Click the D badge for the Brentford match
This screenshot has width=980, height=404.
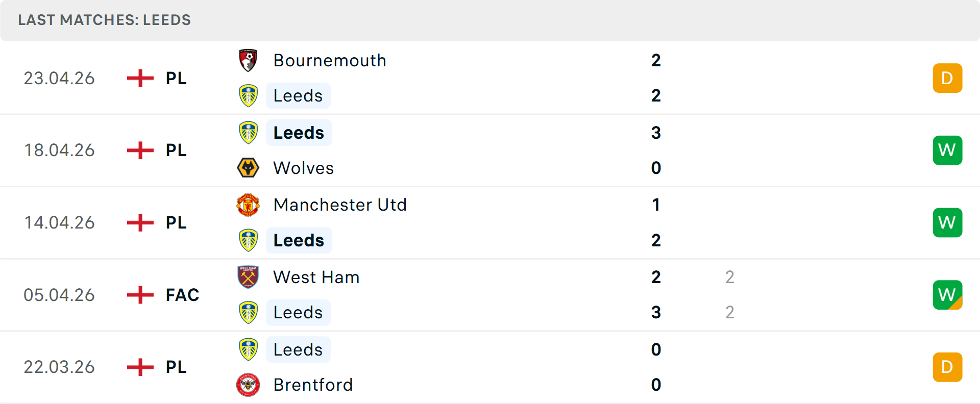click(x=947, y=367)
